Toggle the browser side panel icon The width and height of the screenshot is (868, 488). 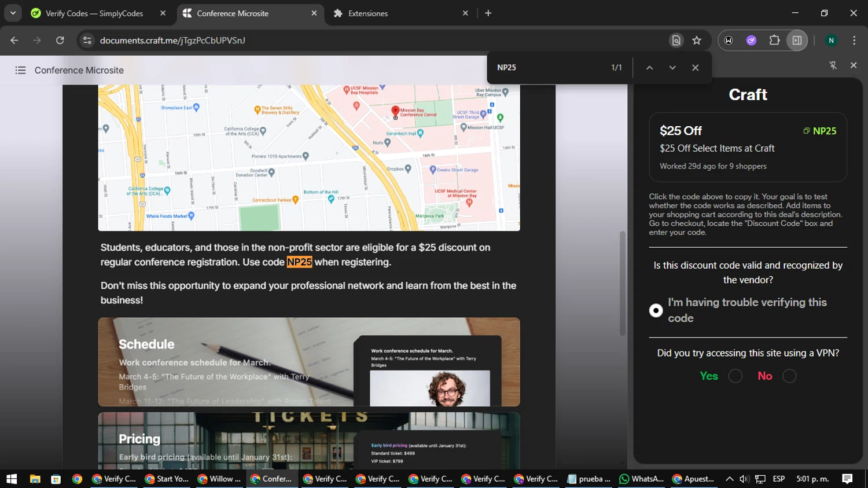[x=797, y=41]
